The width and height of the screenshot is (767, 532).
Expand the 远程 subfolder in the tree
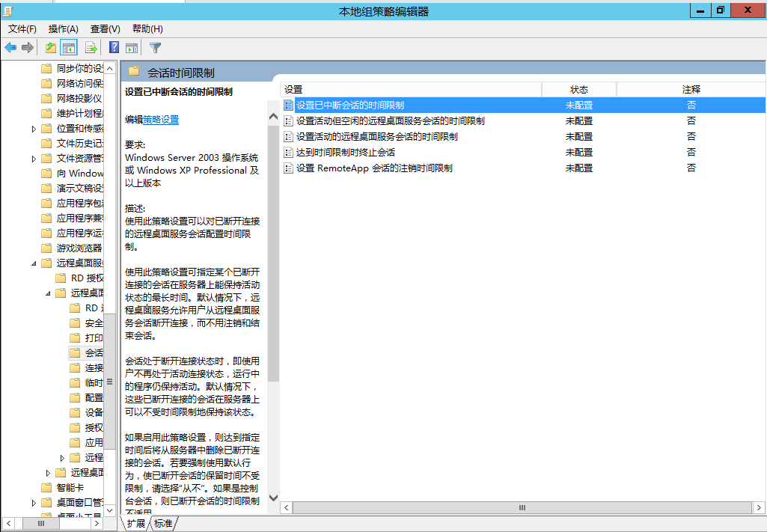[62, 457]
